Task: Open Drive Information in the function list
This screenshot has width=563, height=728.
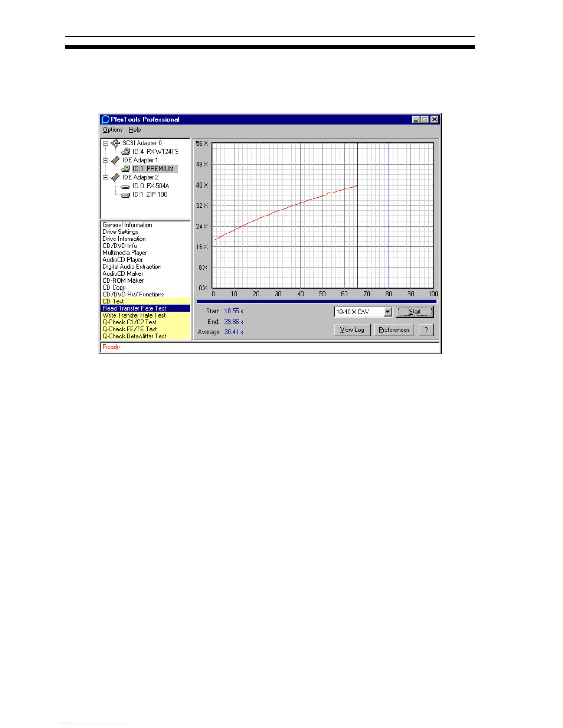Action: pos(124,239)
